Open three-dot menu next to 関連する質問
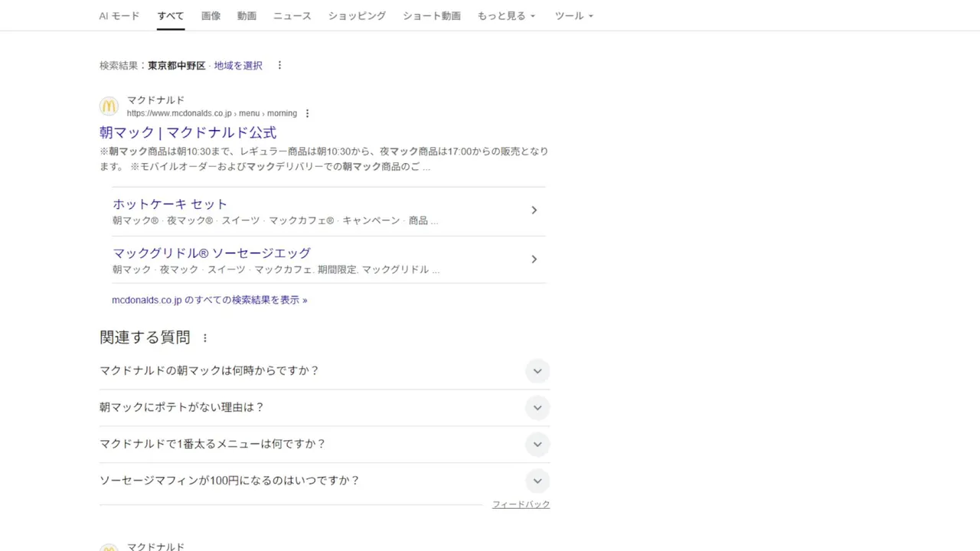 (x=204, y=337)
